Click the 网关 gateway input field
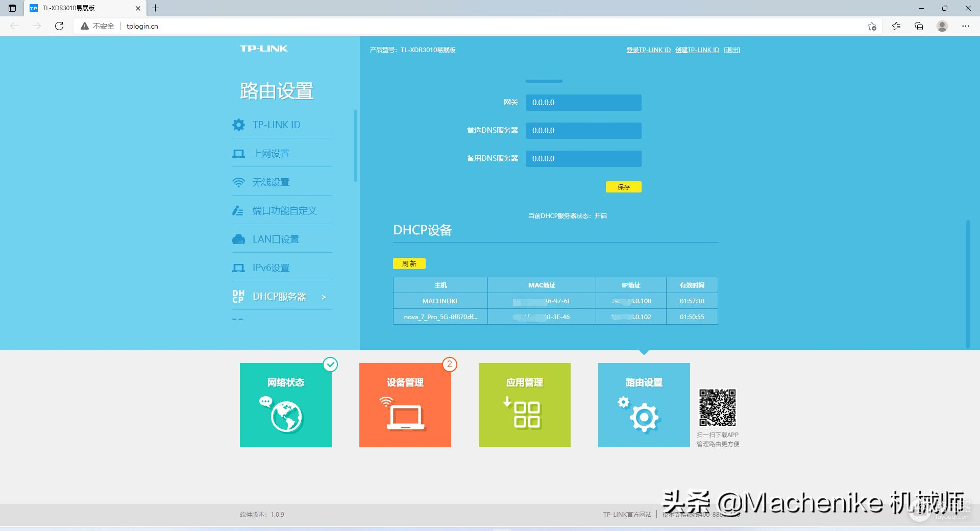Screen dimensions: 980x531 click(x=583, y=102)
